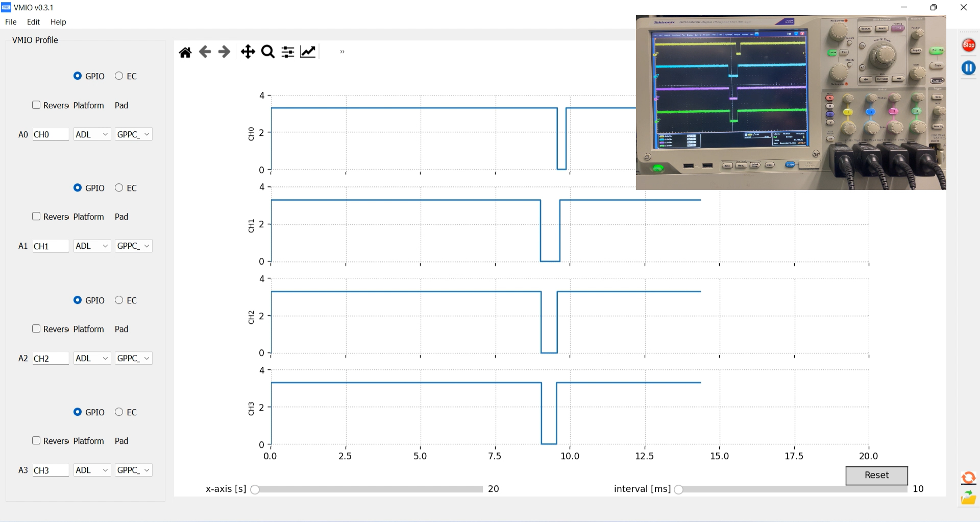Image resolution: width=980 pixels, height=522 pixels.
Task: Open the File menu
Action: click(x=11, y=22)
